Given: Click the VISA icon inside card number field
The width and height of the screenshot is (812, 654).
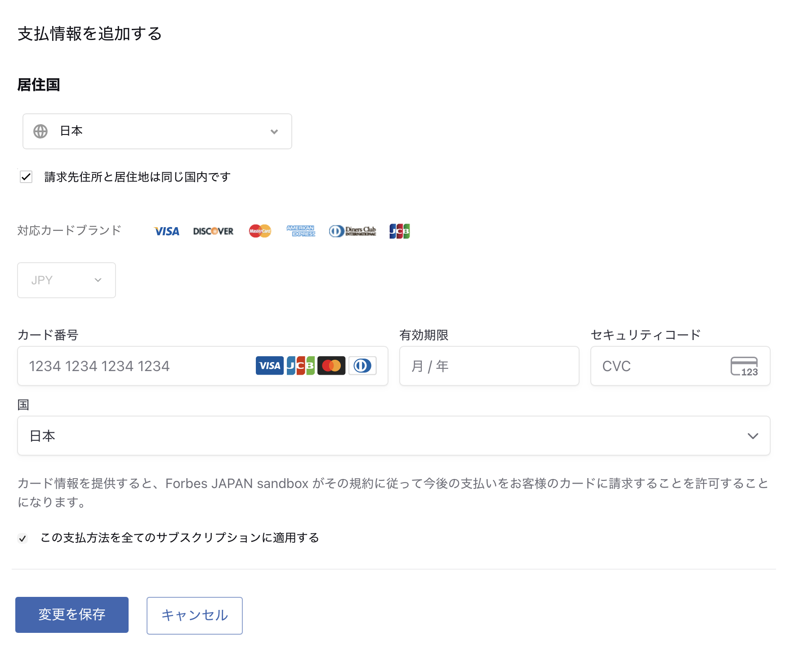Looking at the screenshot, I should coord(270,366).
